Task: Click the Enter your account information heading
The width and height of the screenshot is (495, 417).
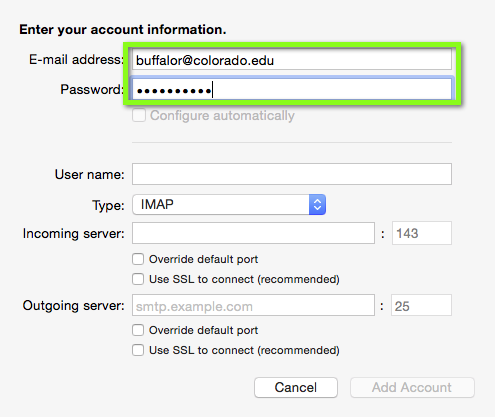Action: [x=123, y=30]
